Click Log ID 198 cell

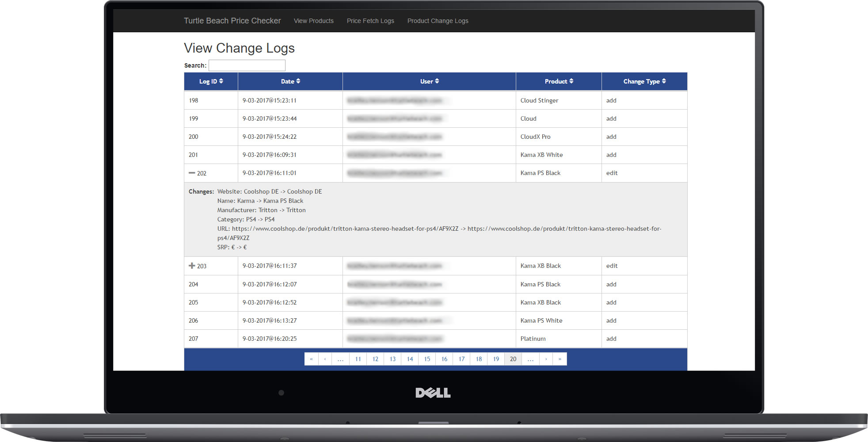[x=211, y=100]
